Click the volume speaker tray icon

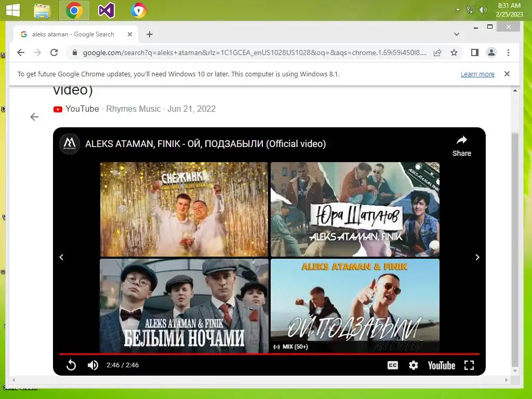(483, 10)
